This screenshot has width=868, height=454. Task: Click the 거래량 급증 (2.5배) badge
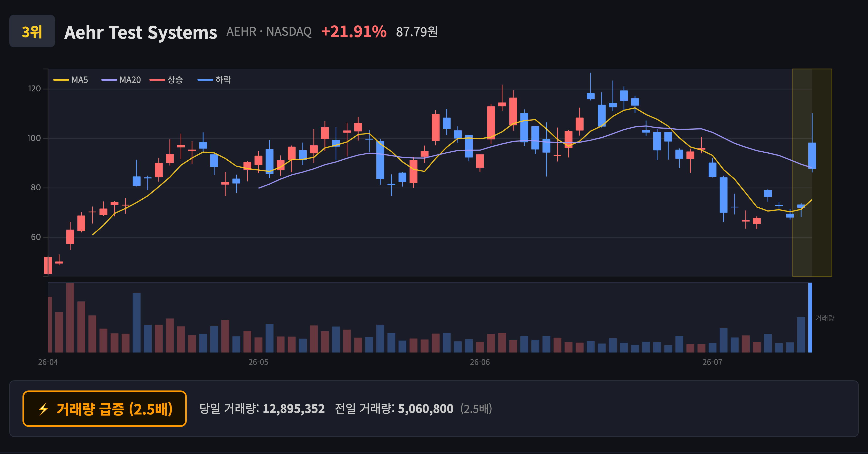[104, 409]
